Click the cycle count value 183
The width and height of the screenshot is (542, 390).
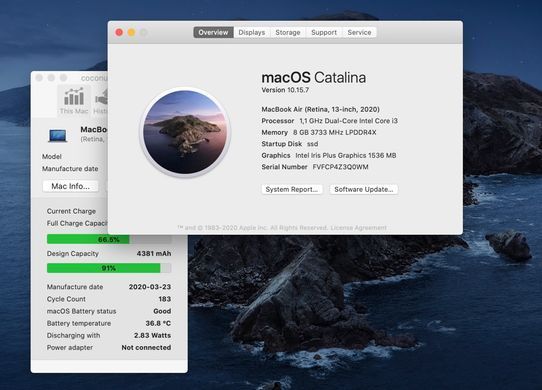tap(165, 299)
